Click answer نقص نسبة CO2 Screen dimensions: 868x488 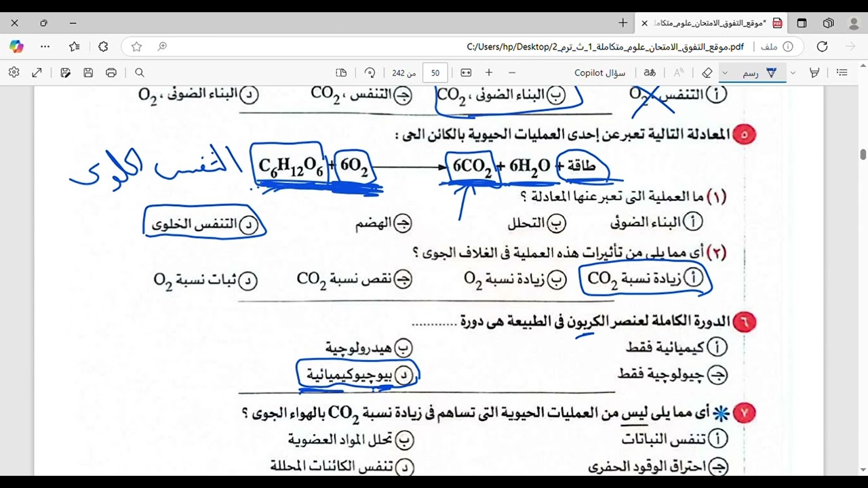pos(354,279)
